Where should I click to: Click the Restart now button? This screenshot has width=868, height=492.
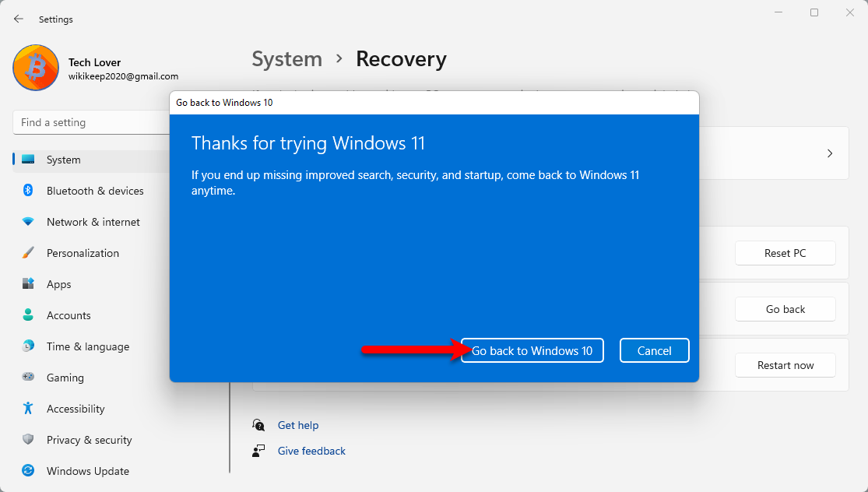785,365
